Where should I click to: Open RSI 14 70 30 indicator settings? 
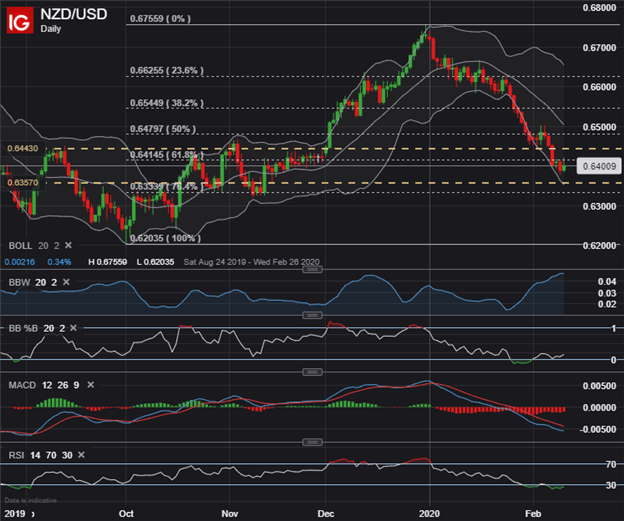[41, 455]
